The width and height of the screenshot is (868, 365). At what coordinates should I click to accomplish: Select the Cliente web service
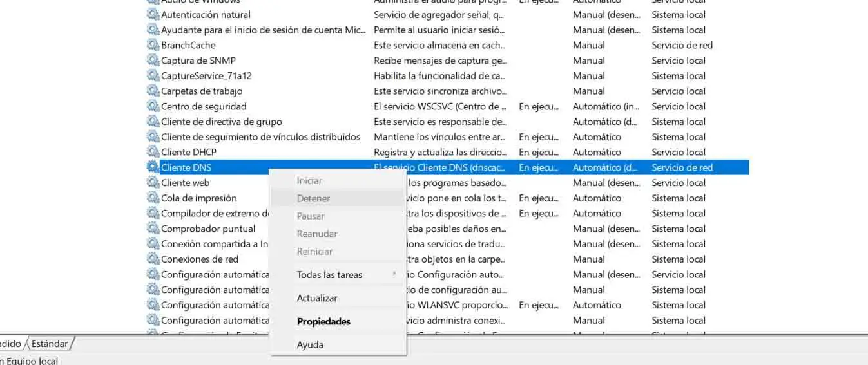click(185, 183)
